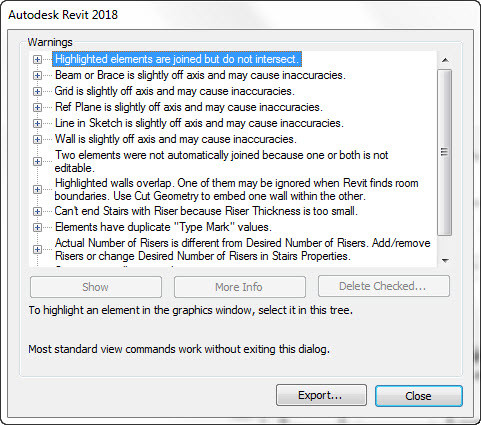Open More Info for the warning

coord(240,287)
